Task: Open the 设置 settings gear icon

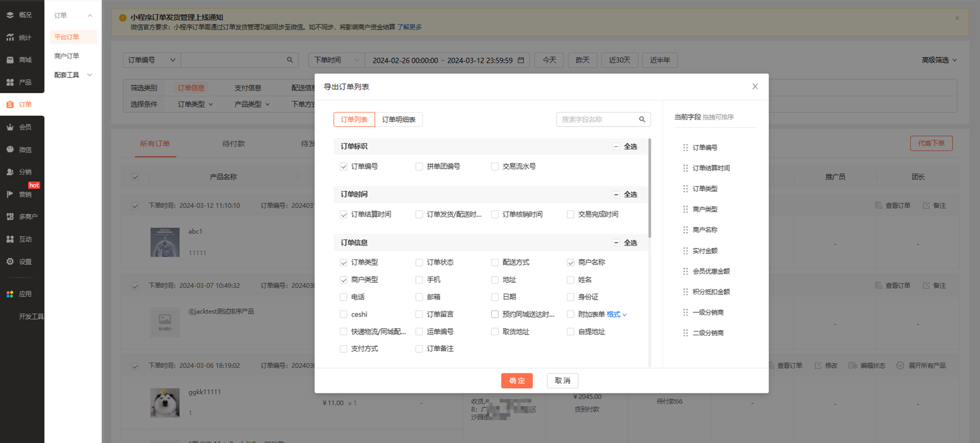Action: click(x=10, y=261)
